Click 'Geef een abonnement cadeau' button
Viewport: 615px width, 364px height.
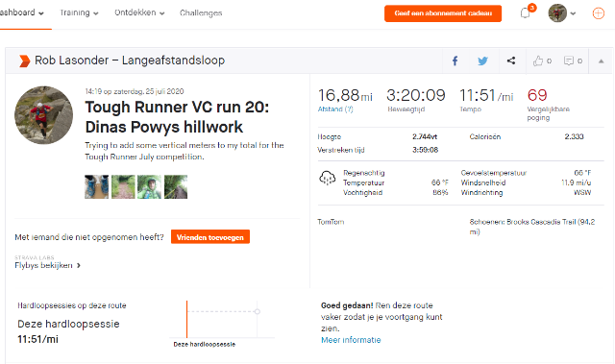pos(443,13)
